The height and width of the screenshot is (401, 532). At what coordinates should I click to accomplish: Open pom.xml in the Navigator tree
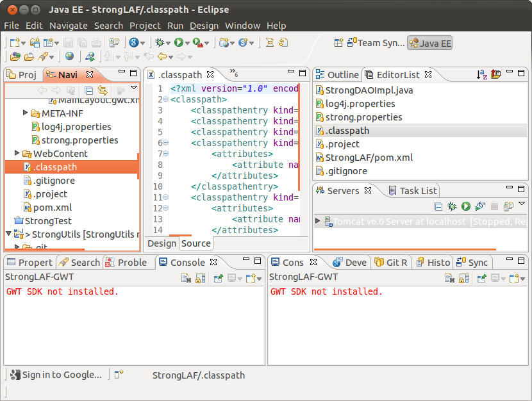click(53, 208)
